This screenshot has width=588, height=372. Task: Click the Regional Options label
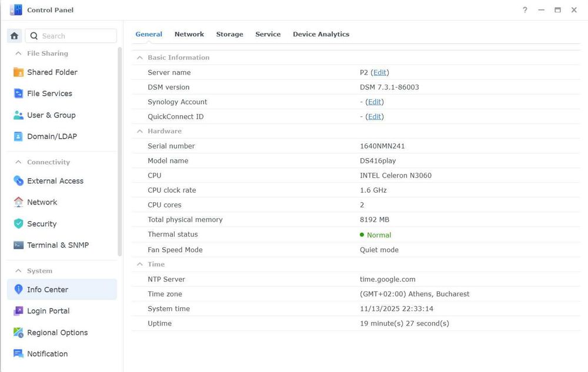pos(58,332)
